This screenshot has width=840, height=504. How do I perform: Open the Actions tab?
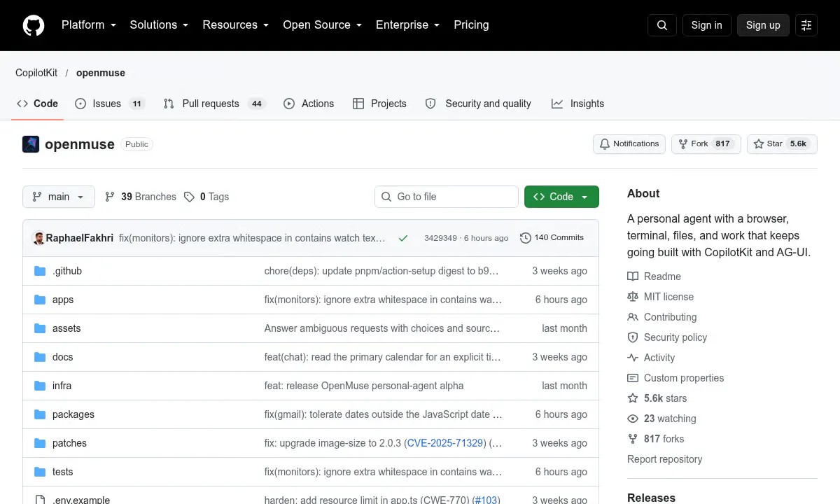309,104
